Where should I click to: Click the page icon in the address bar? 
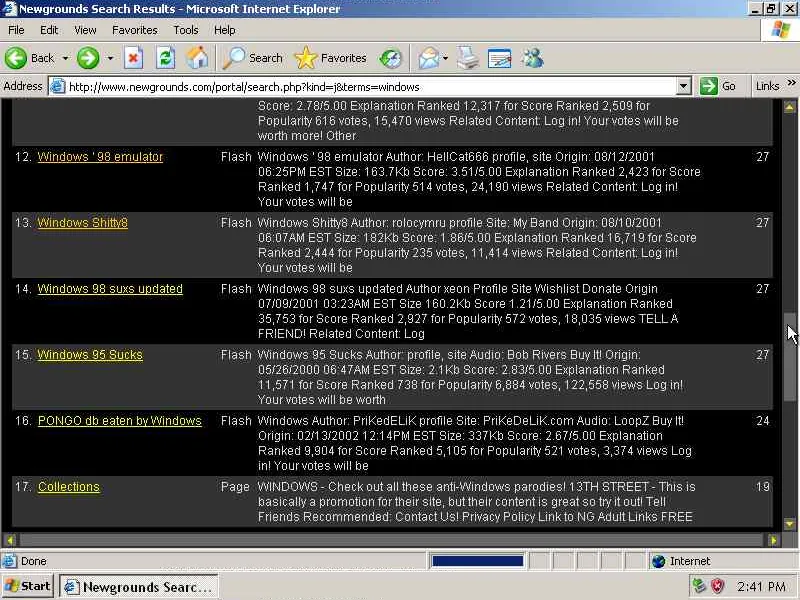[58, 86]
